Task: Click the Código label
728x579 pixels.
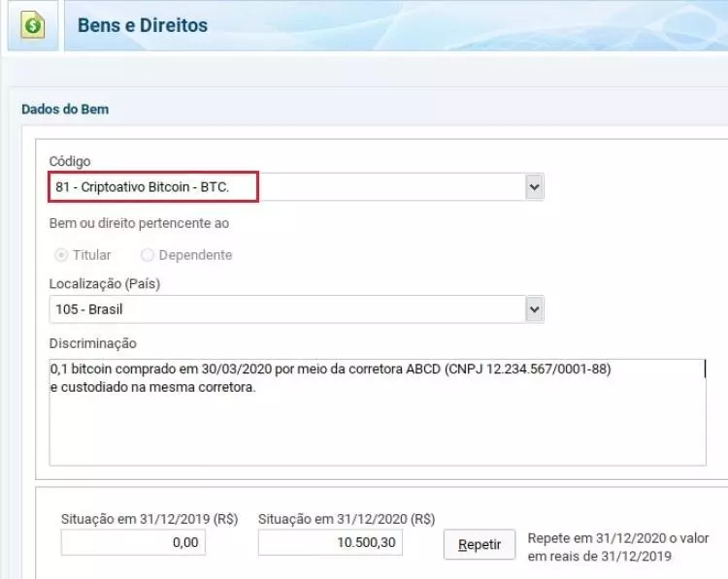Action: [x=70, y=161]
